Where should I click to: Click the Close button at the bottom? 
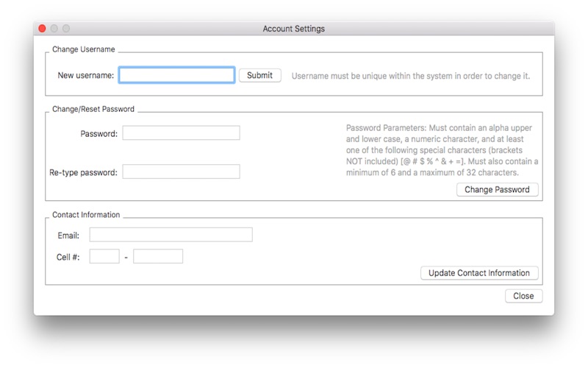(523, 296)
